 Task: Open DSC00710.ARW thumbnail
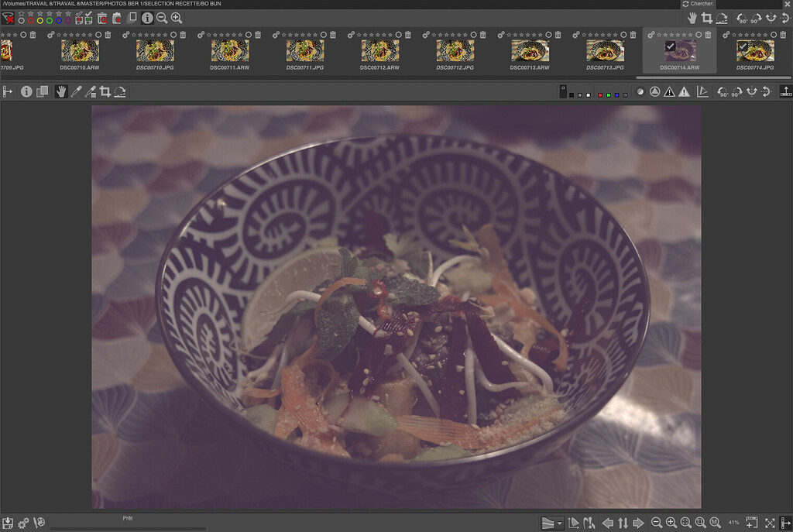point(80,50)
